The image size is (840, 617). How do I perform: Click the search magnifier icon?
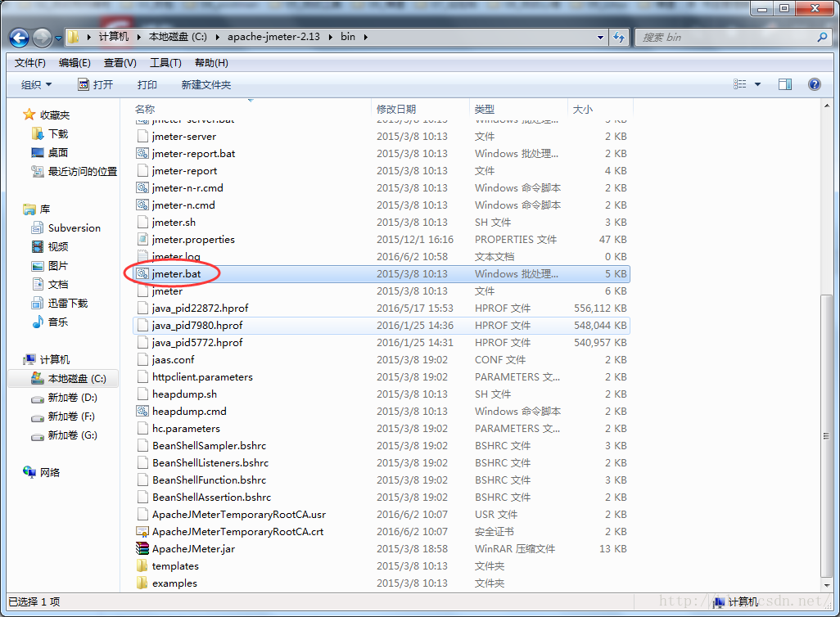[822, 37]
